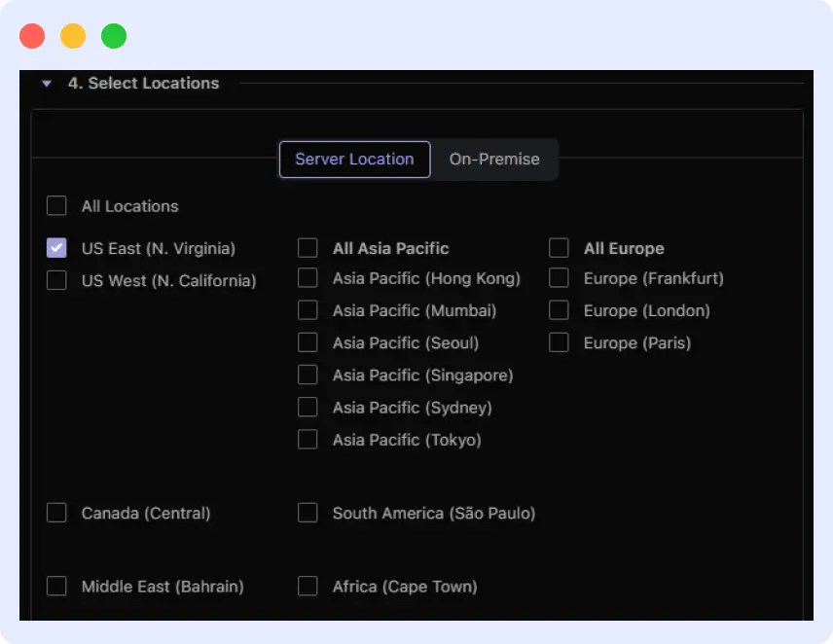Check Middle East (Bahrain)

pos(55,586)
